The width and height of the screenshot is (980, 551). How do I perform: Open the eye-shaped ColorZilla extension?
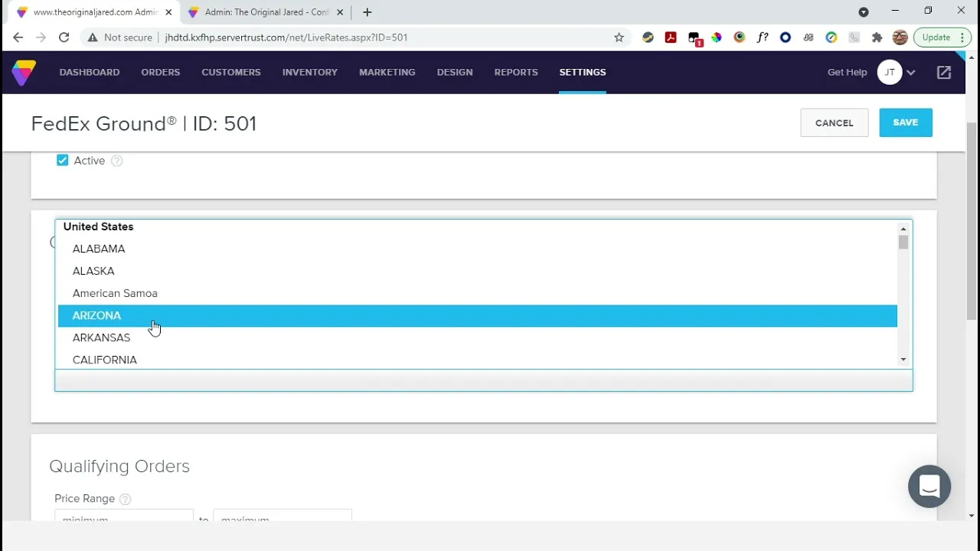click(740, 37)
